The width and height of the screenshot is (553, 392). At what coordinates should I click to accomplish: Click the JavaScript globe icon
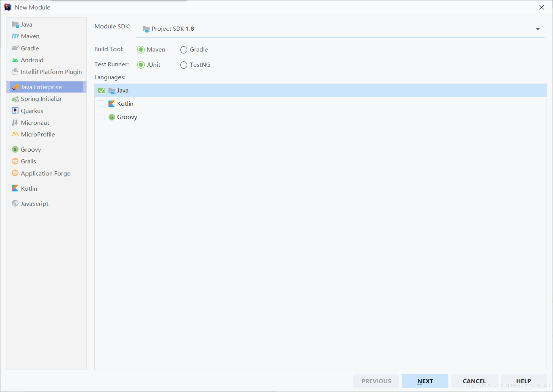tap(15, 203)
